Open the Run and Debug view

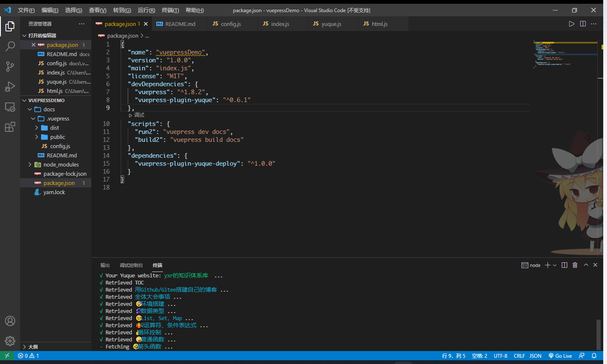(x=10, y=87)
